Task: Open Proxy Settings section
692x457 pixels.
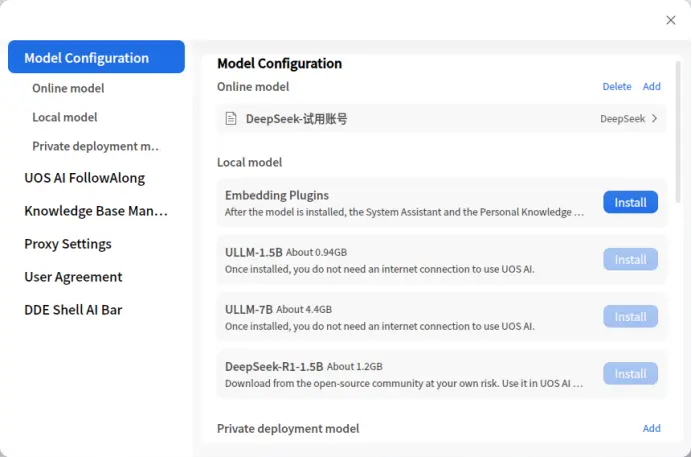Action: pos(68,244)
